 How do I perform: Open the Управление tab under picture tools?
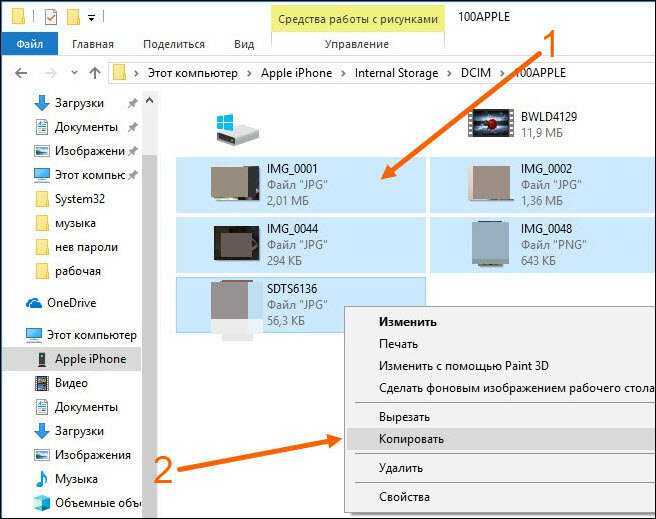pos(356,44)
